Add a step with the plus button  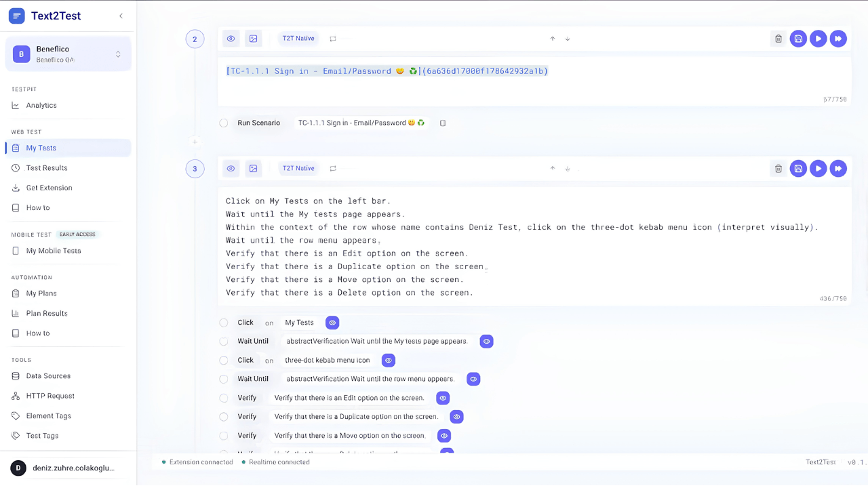click(195, 142)
